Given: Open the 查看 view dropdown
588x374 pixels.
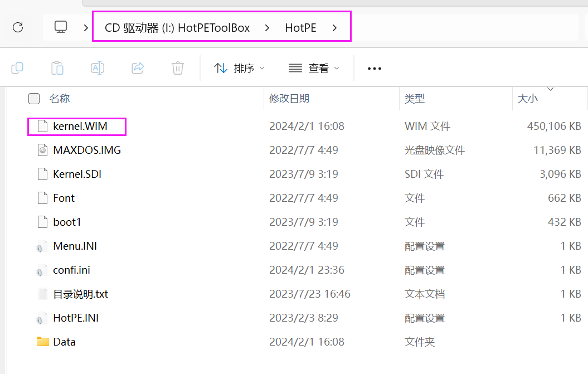Looking at the screenshot, I should 314,68.
